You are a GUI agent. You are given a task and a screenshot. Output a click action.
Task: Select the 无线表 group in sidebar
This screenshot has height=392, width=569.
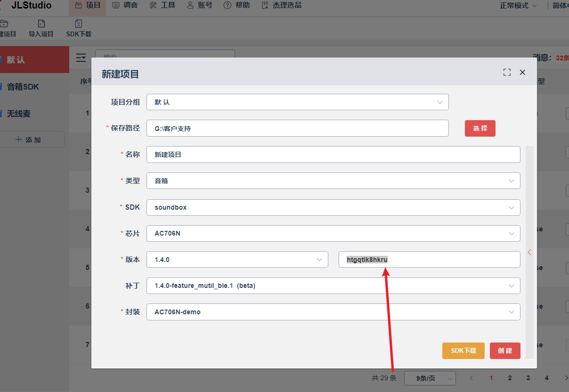[34, 114]
